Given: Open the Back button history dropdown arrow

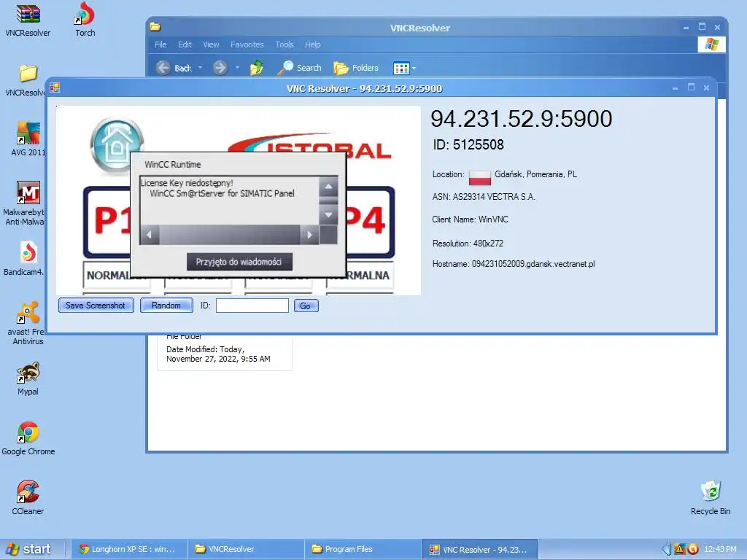Looking at the screenshot, I should [x=200, y=68].
